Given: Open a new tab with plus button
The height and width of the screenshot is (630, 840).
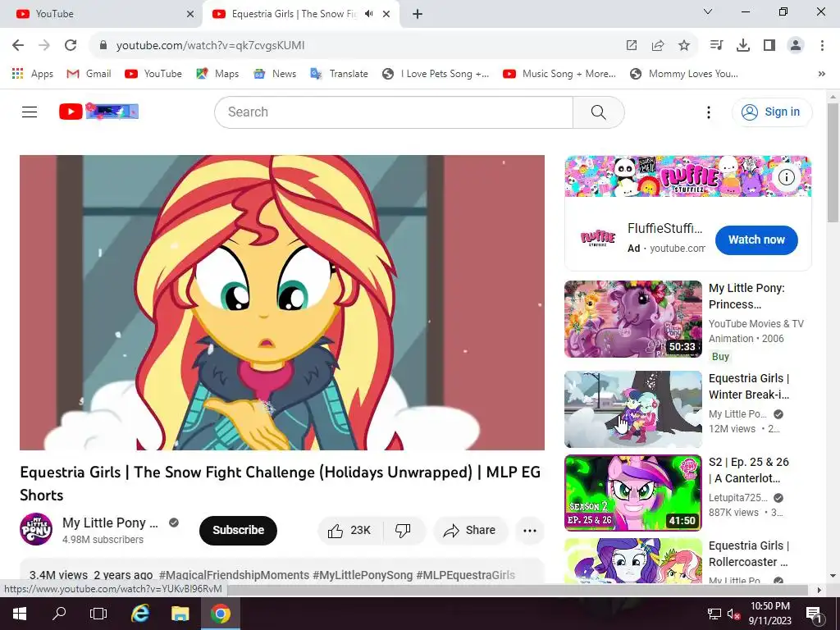Looking at the screenshot, I should click(x=418, y=15).
